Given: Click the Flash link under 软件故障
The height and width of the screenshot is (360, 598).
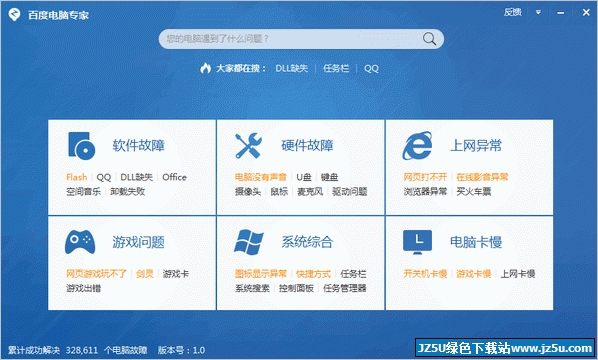Looking at the screenshot, I should pos(77,177).
